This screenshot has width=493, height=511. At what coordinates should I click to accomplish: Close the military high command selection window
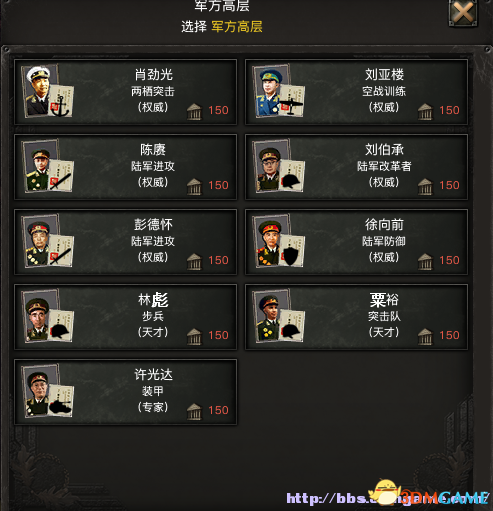tap(463, 13)
